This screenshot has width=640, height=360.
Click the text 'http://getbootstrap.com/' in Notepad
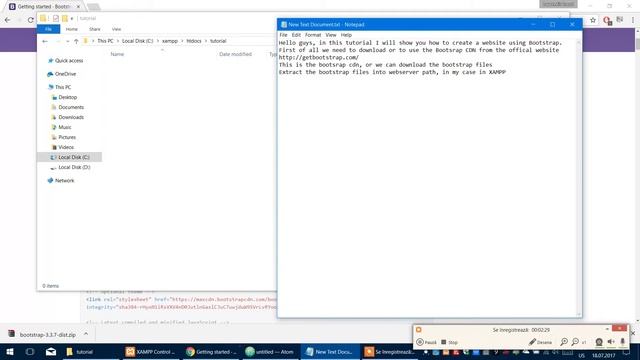319,58
